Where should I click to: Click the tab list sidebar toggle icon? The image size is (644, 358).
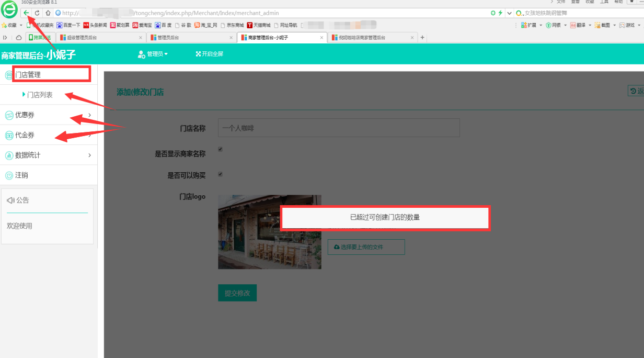5,38
